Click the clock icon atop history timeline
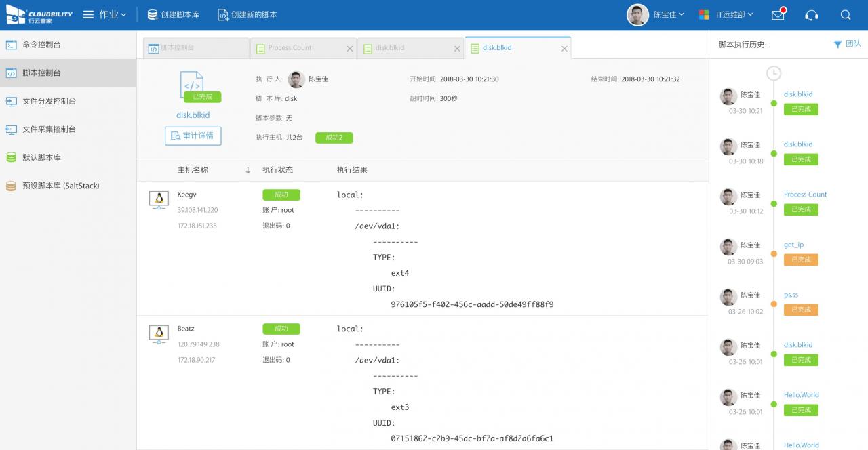 [774, 73]
